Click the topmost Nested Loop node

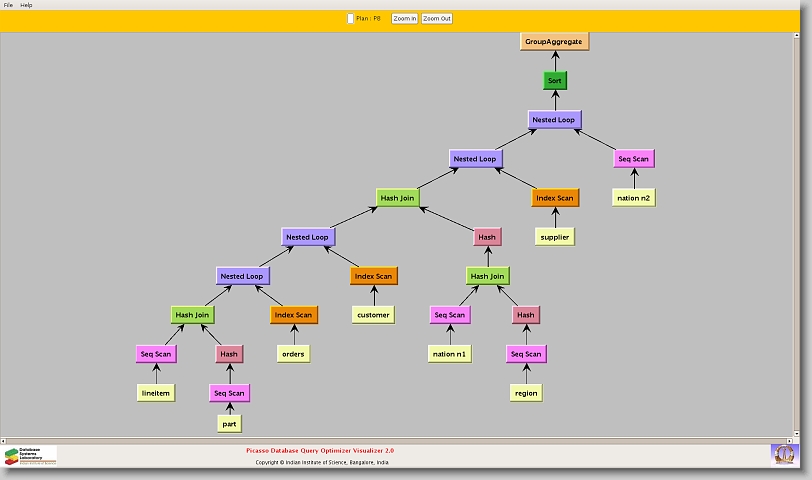pyautogui.click(x=554, y=119)
